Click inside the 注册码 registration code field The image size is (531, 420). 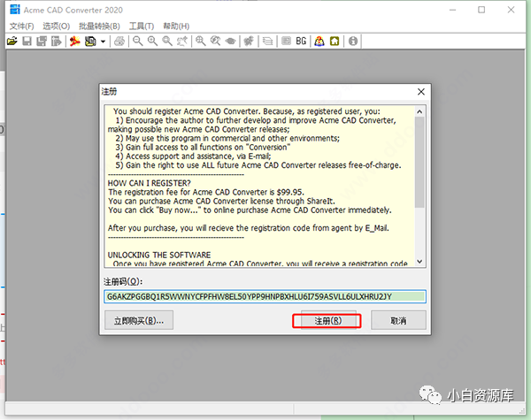(265, 296)
